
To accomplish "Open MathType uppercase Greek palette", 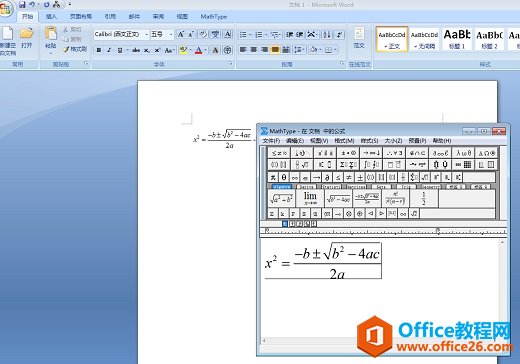I will pos(487,153).
